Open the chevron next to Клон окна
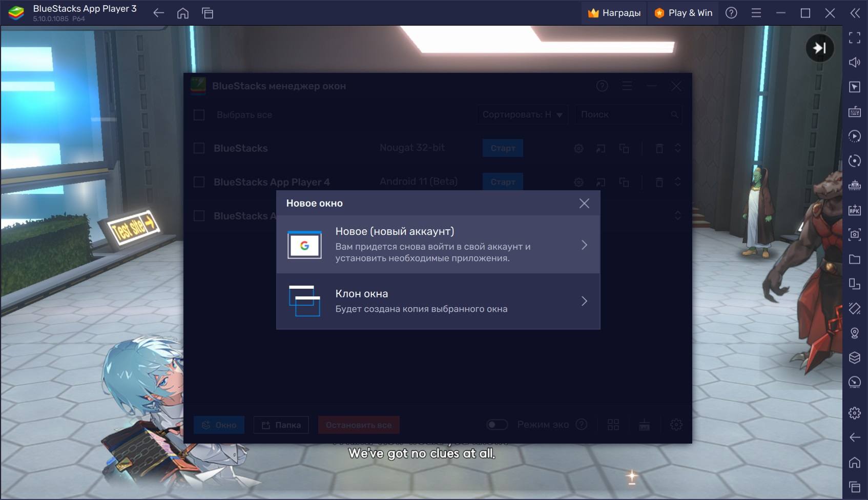868x500 pixels. 584,301
